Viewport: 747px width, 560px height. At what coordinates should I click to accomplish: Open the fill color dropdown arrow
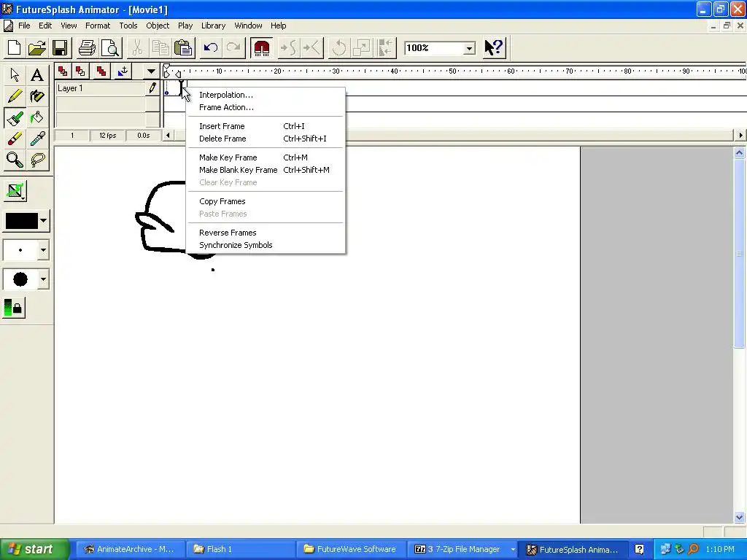coord(43,220)
